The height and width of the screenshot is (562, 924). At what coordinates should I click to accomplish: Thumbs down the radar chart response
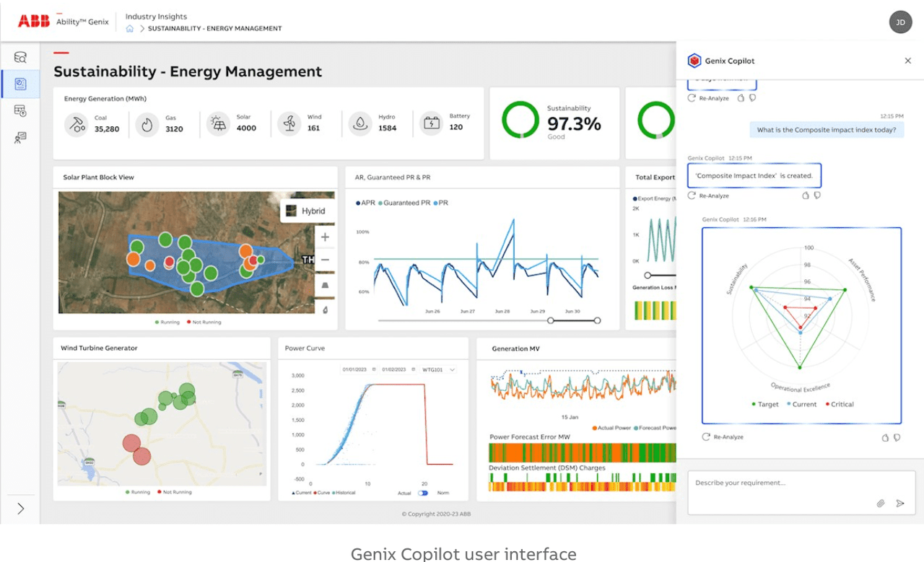[x=897, y=437]
